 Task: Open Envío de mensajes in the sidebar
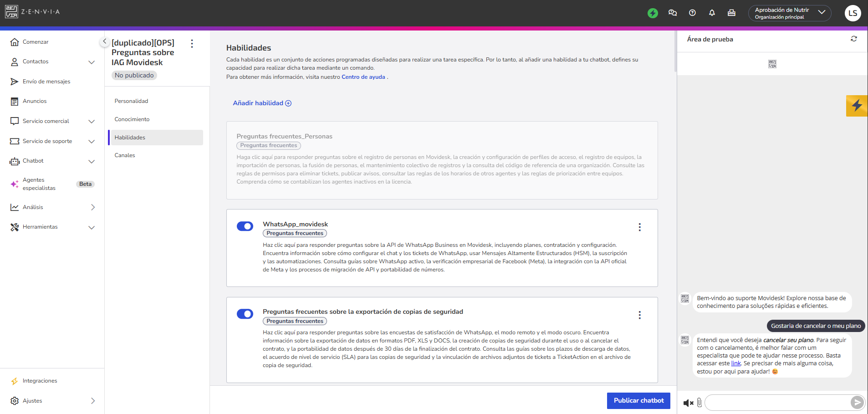point(46,82)
